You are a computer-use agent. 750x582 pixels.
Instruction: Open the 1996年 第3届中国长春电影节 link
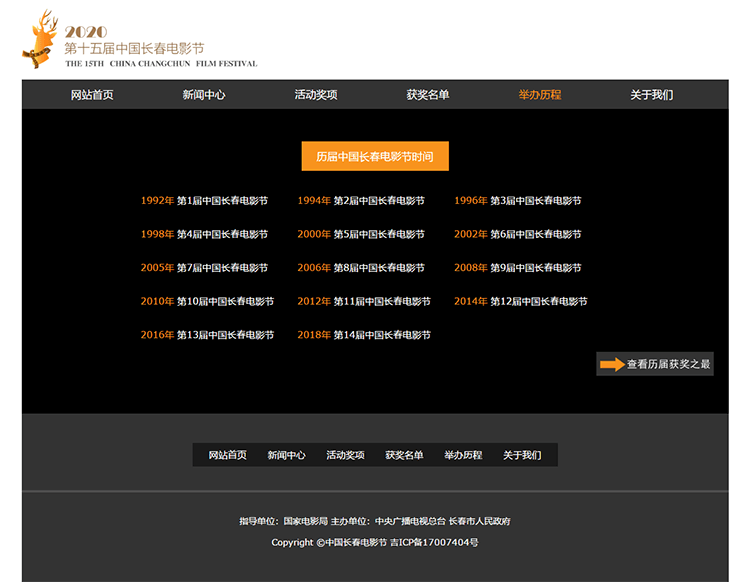518,200
